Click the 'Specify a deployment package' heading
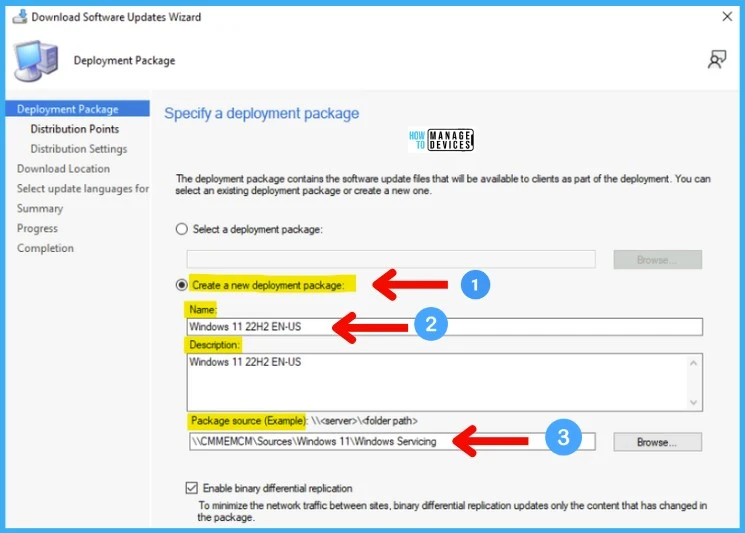Screen dimensions: 745x533 (261, 114)
